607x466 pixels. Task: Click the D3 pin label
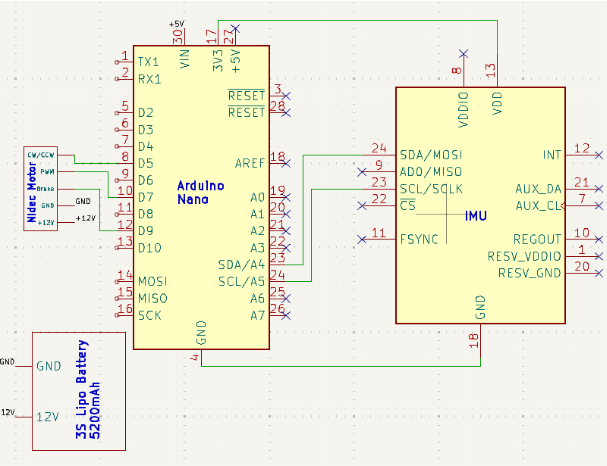click(x=146, y=130)
